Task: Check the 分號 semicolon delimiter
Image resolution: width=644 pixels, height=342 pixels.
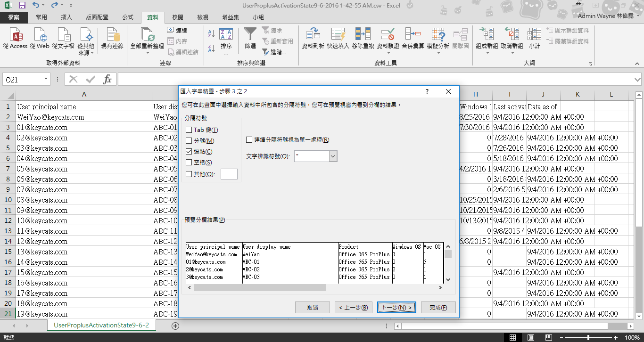Action: [x=189, y=141]
